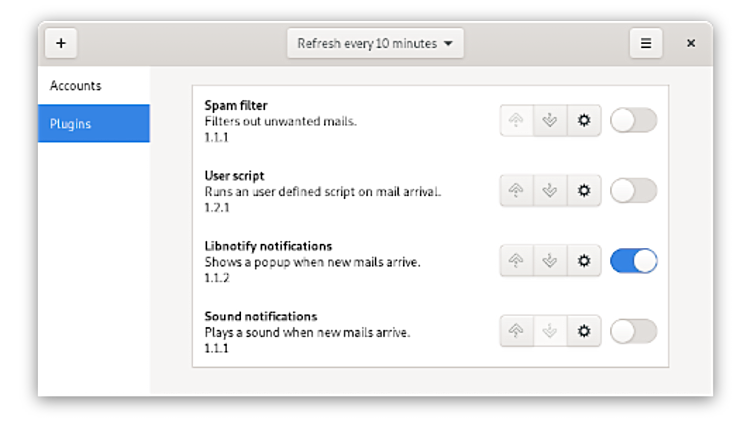Enable the Spam filter plugin switch
Viewport: 752px width, 423px height.
[x=633, y=121]
